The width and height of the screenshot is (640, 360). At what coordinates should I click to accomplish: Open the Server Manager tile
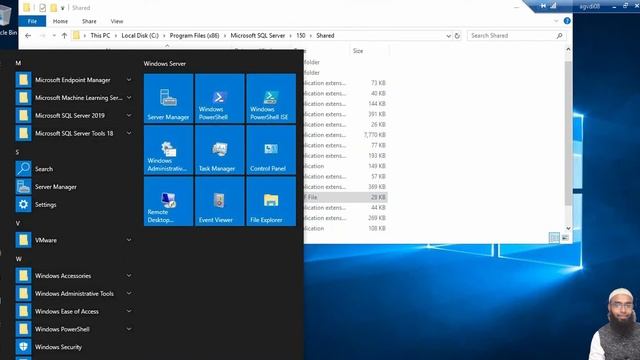pyautogui.click(x=168, y=98)
